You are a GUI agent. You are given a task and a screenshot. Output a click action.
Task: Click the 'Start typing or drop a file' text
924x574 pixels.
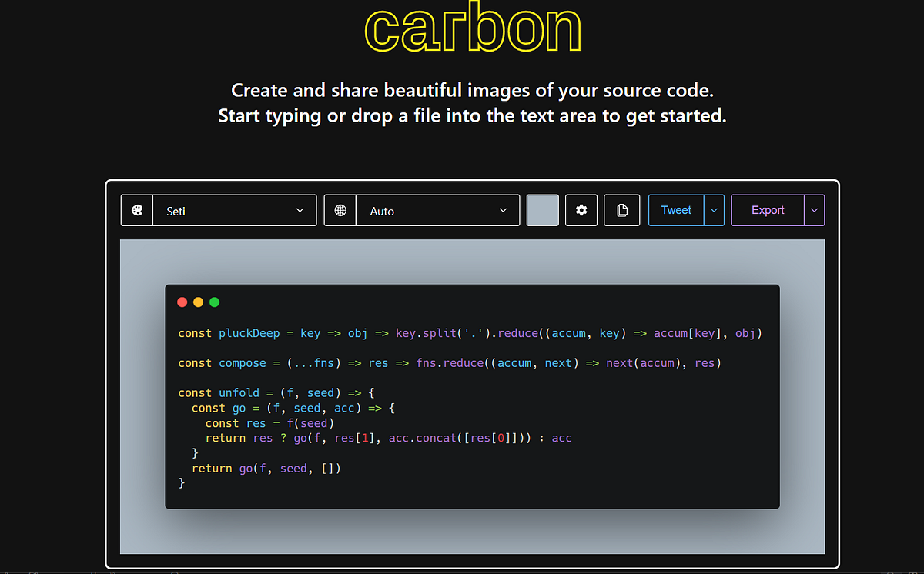(472, 117)
